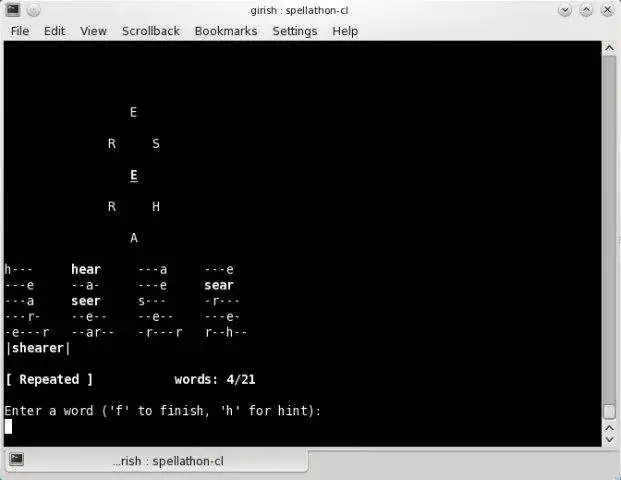Click the terminal icon on the tab
Screen dimensions: 621x480
click(x=17, y=459)
